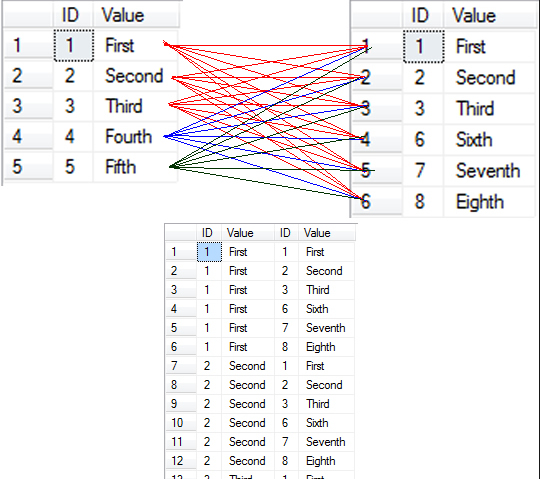Select the dotted ID cell 1 in right table
Image resolution: width=540 pixels, height=479 pixels.
(423, 46)
